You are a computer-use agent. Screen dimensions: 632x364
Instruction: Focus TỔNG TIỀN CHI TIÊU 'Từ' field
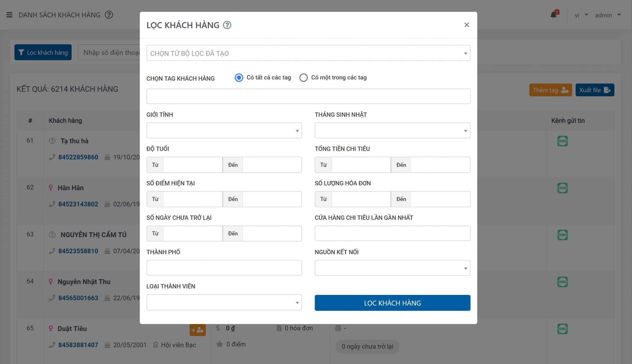(x=361, y=165)
